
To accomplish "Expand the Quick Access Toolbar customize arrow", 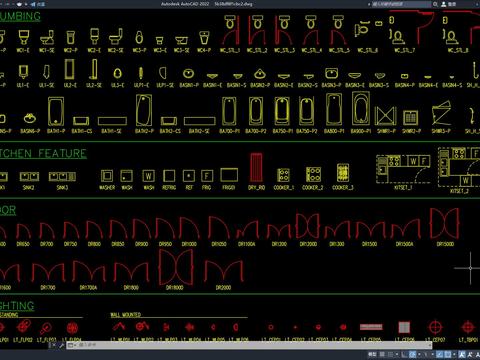I will point(26,4).
